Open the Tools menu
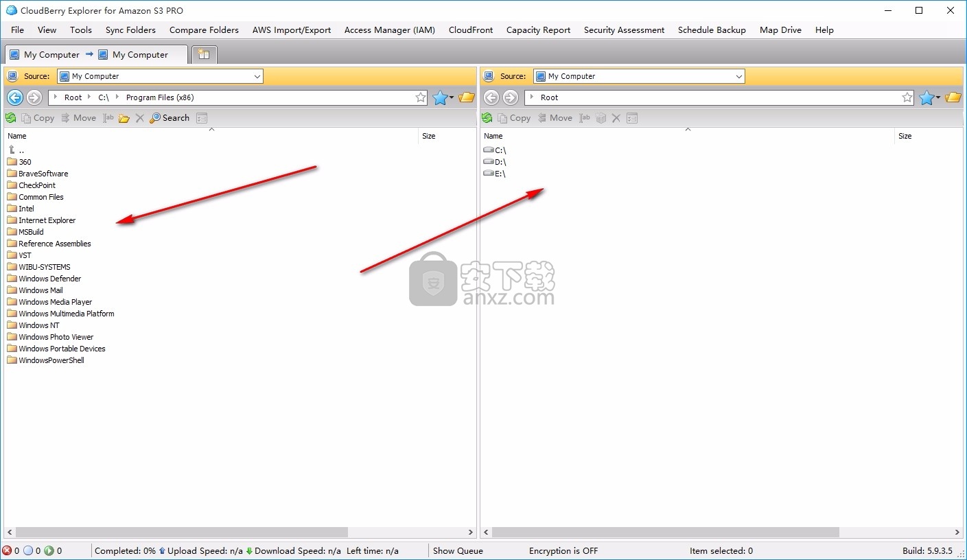 pos(81,30)
